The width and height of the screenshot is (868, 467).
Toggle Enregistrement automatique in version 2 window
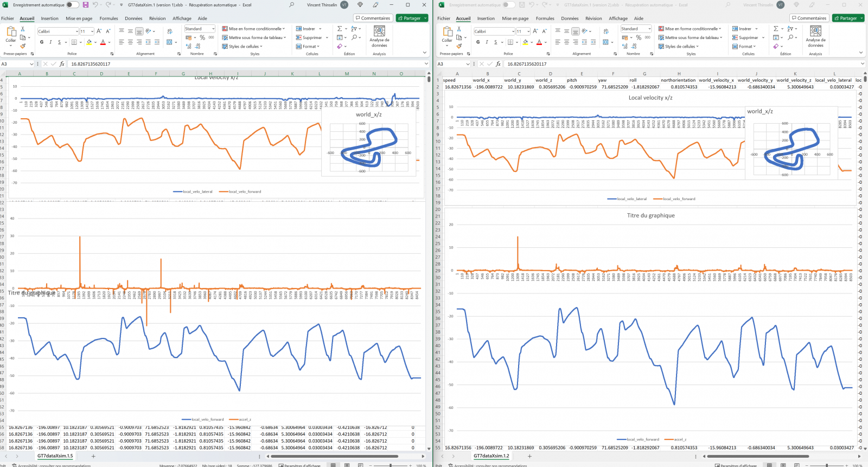point(508,5)
